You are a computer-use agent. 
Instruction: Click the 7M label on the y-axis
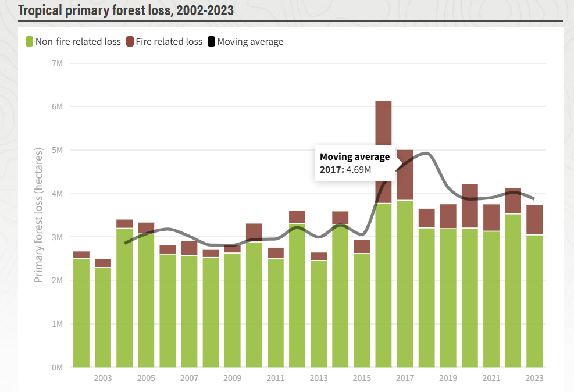[x=58, y=63]
